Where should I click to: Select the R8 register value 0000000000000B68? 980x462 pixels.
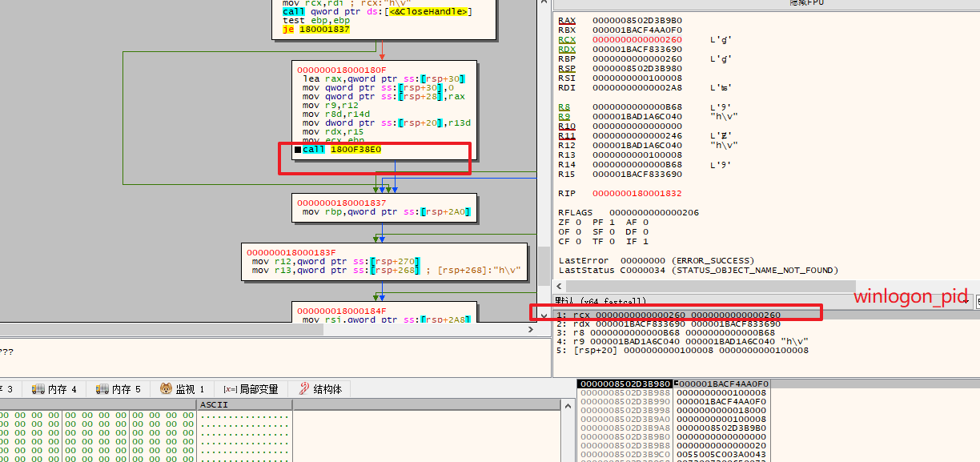coord(637,106)
